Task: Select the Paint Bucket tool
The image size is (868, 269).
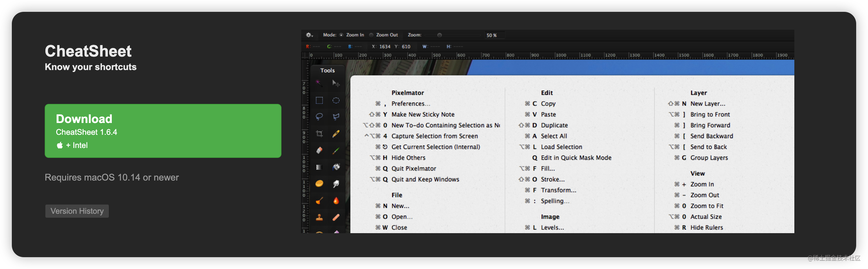Action: [x=336, y=167]
